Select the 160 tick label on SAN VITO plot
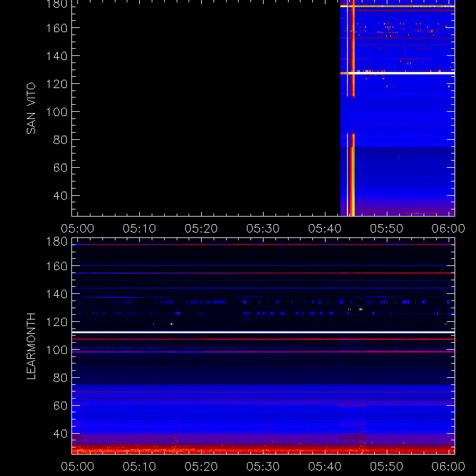 57,28
